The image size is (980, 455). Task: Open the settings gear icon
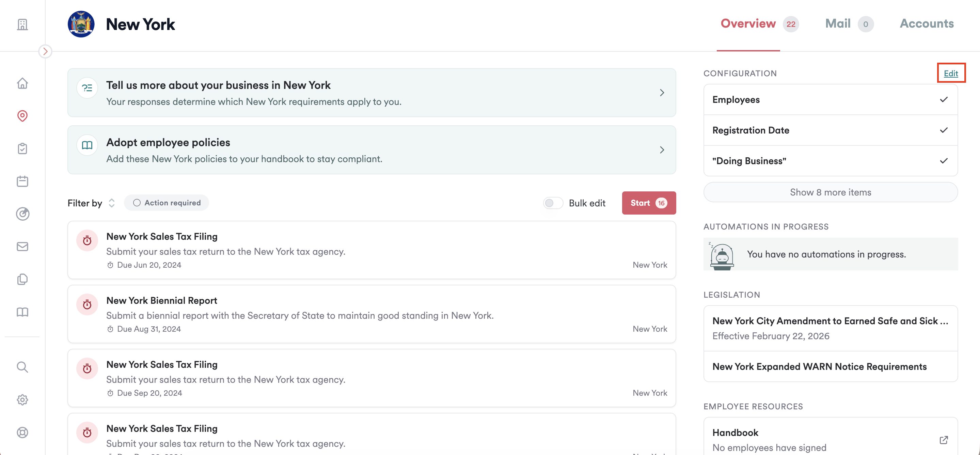pos(22,400)
